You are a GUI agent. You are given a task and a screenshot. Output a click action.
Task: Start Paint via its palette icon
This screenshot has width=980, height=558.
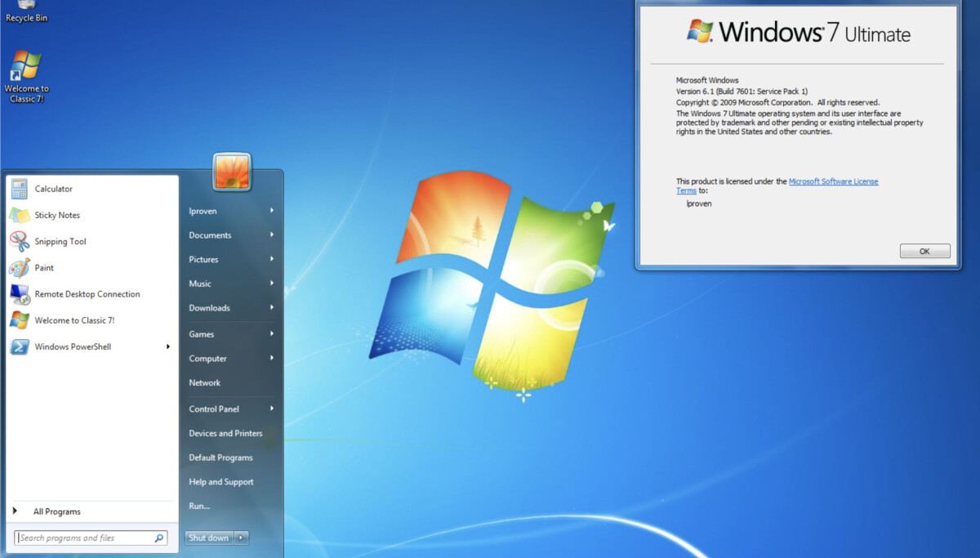point(20,267)
